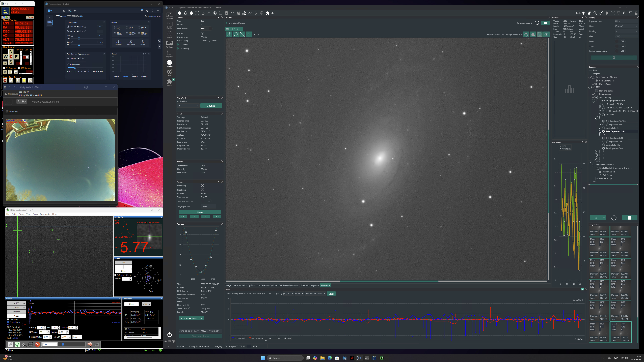Click PHD2 loop exposures icon

17,345
